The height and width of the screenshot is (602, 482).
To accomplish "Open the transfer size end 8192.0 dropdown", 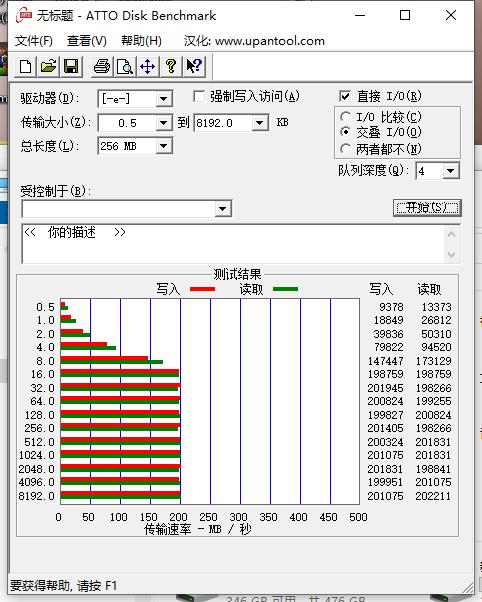I will [x=260, y=123].
